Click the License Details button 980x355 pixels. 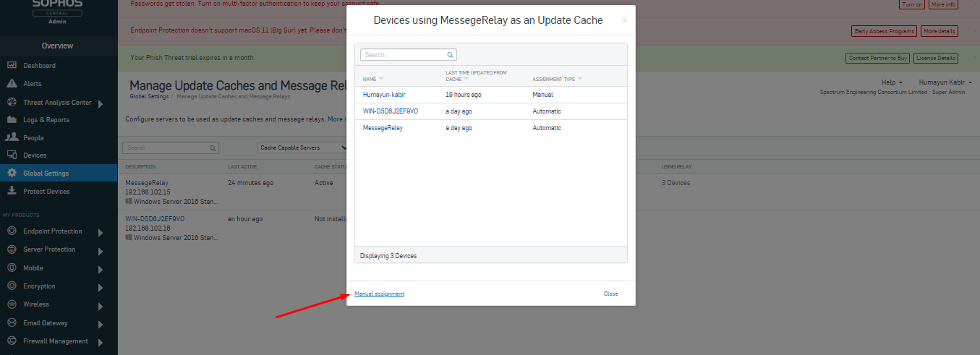click(x=936, y=58)
